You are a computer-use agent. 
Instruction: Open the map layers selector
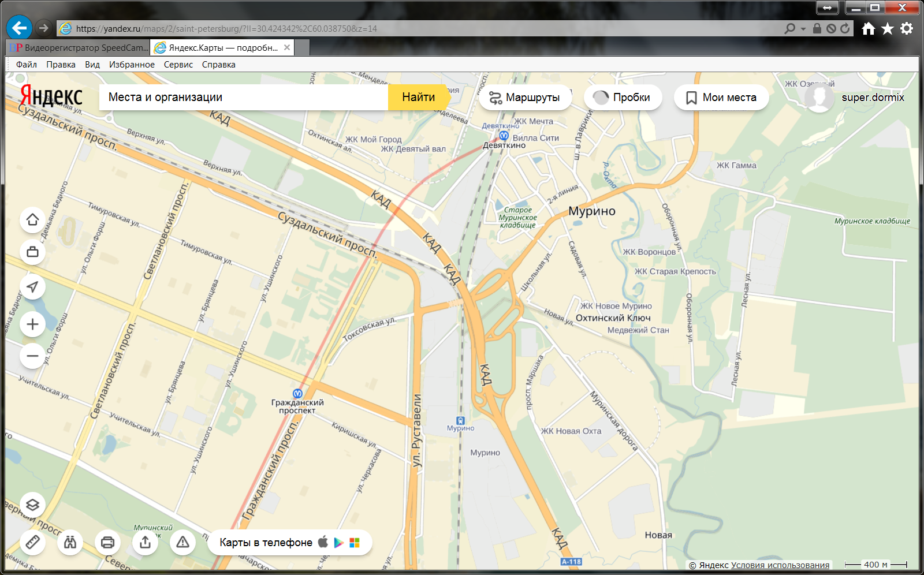click(x=32, y=505)
